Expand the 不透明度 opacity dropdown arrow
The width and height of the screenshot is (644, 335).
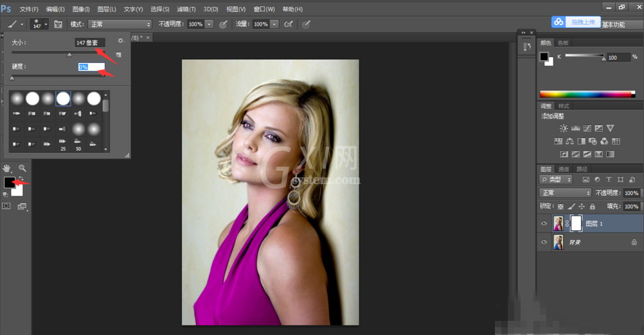pyautogui.click(x=209, y=24)
